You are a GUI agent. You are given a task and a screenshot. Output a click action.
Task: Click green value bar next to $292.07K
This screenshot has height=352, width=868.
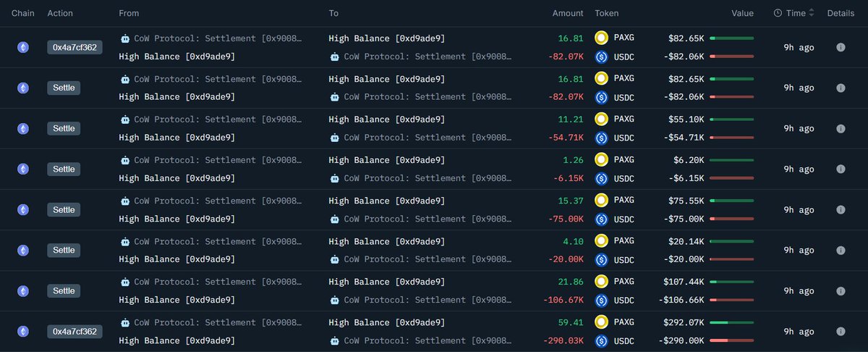pos(732,322)
